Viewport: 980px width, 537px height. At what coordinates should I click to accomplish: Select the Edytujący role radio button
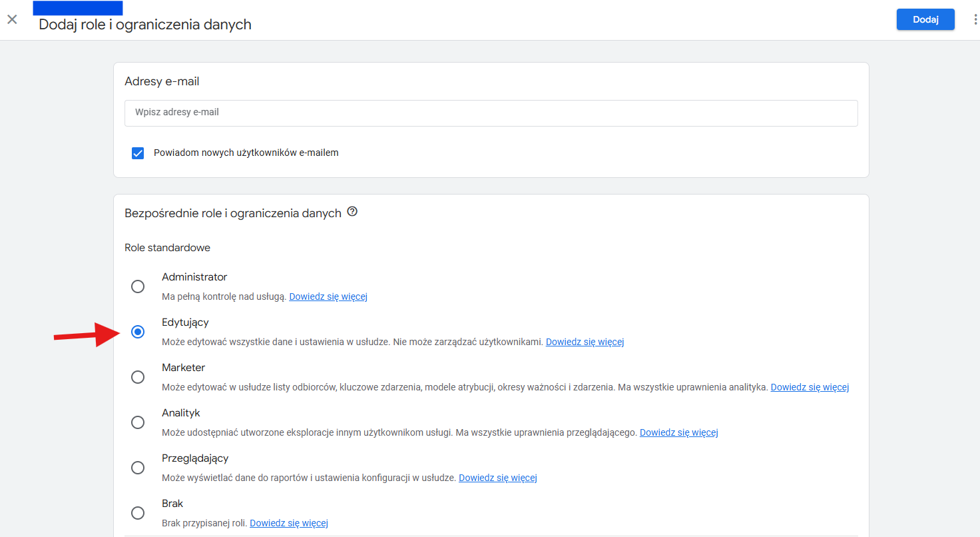138,332
